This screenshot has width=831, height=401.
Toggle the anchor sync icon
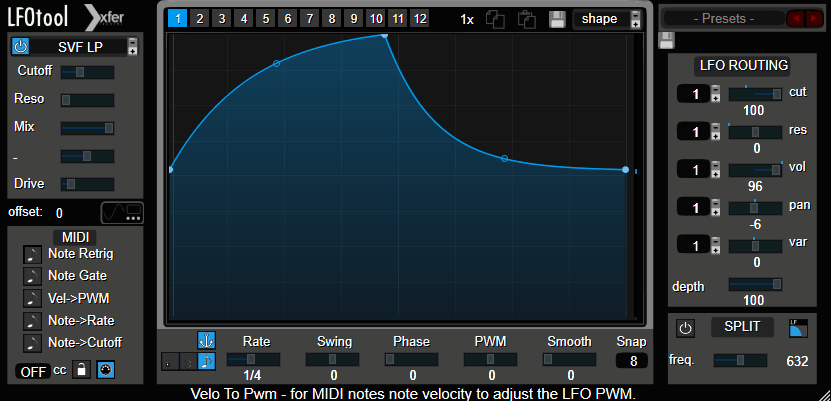206,340
